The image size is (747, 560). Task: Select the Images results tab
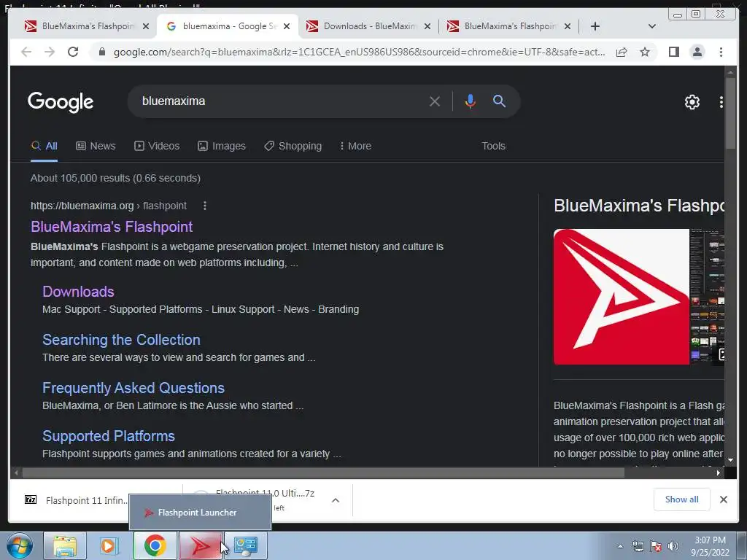click(x=222, y=146)
